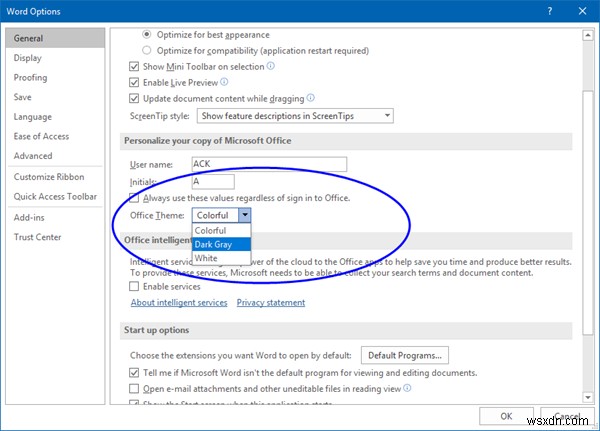Viewport: 600px width, 431px height.
Task: Click the vertical scrollbar thumb
Action: coord(588,212)
